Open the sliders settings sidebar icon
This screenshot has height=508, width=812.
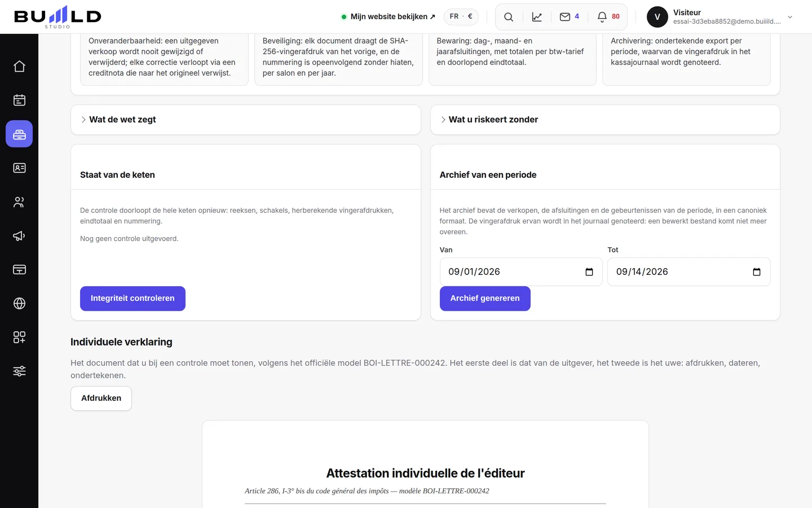tap(19, 371)
